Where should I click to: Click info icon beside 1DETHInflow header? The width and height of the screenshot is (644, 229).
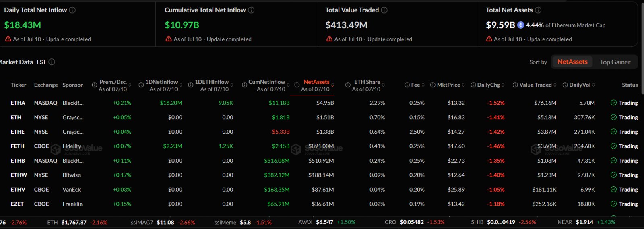coord(191,85)
